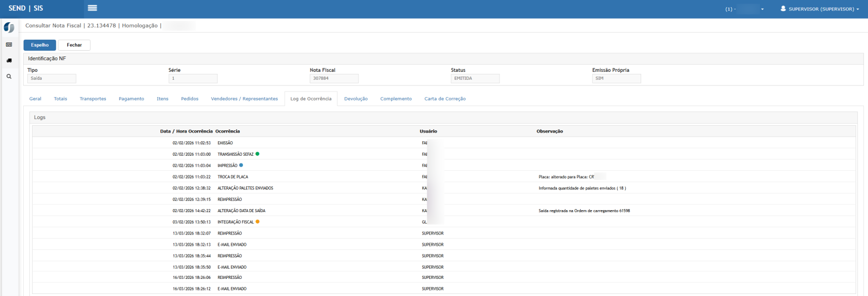Click the magnifier search sidebar icon
The height and width of the screenshot is (296, 868).
(9, 77)
